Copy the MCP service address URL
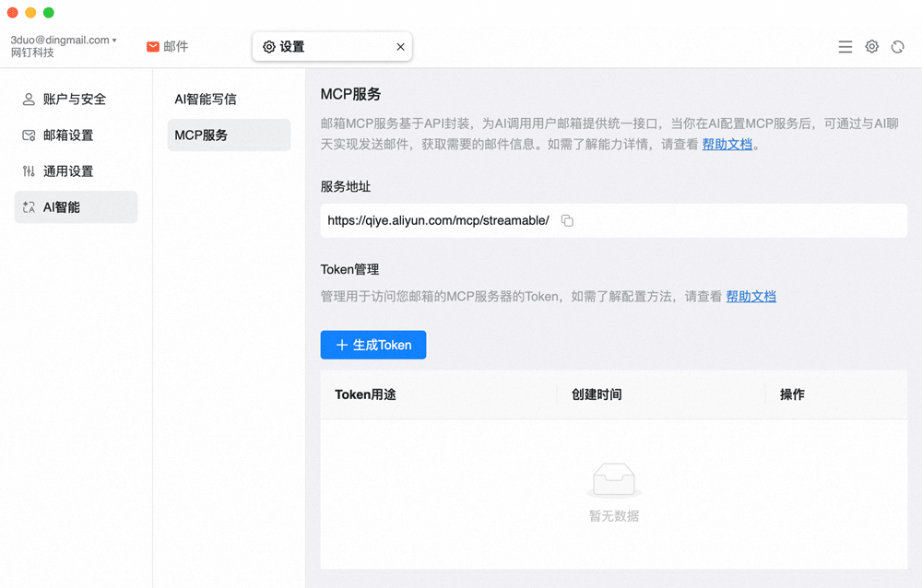This screenshot has width=922, height=588. (x=567, y=221)
